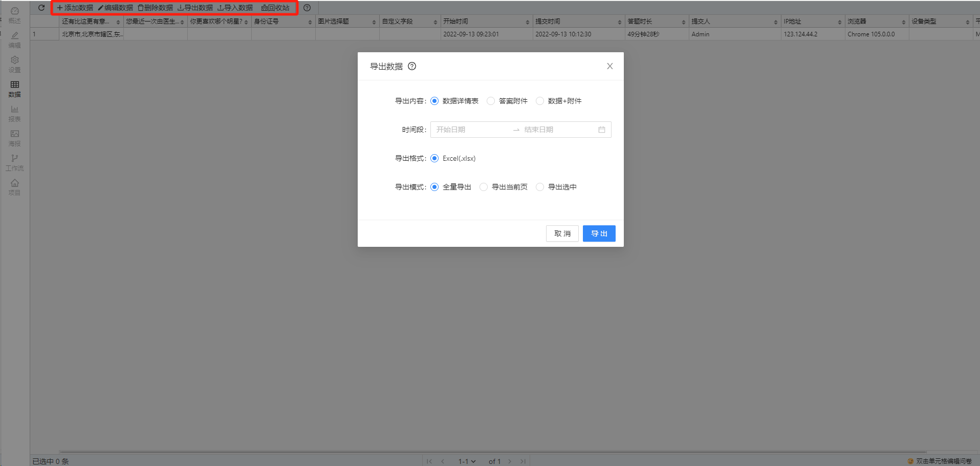Sort by 图片选择题 column
The width and height of the screenshot is (980, 466).
tap(374, 22)
